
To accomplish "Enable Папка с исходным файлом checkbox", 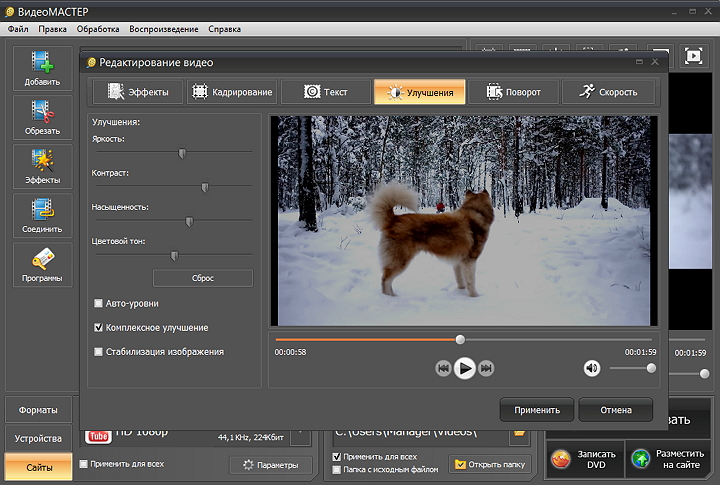I will pos(337,469).
